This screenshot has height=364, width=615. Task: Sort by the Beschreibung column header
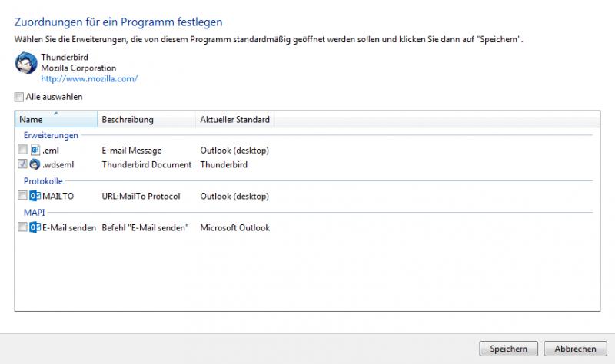pos(146,120)
